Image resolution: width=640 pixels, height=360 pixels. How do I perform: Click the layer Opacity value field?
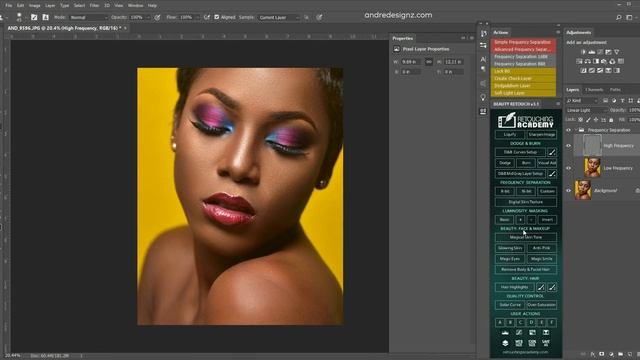click(x=633, y=110)
